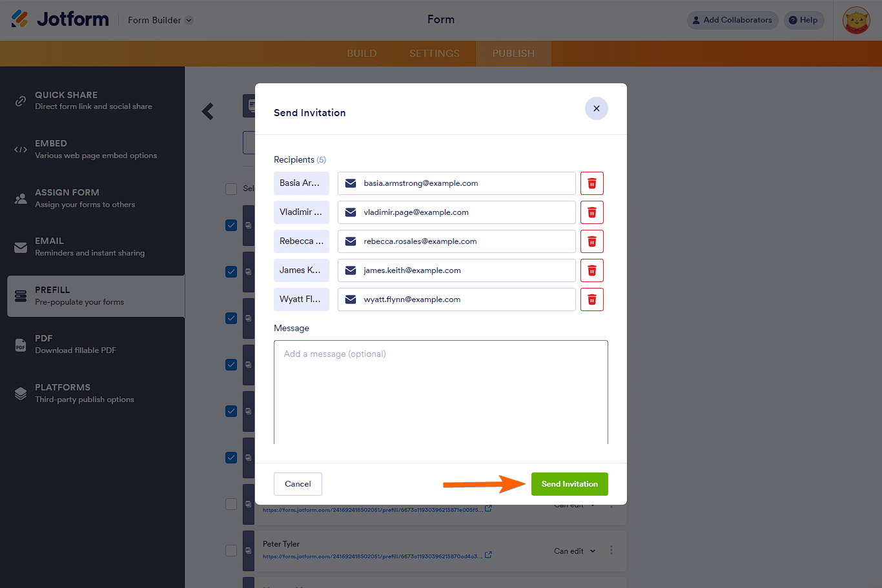Click envelope icon in wyatt.flynn email field

coord(351,299)
